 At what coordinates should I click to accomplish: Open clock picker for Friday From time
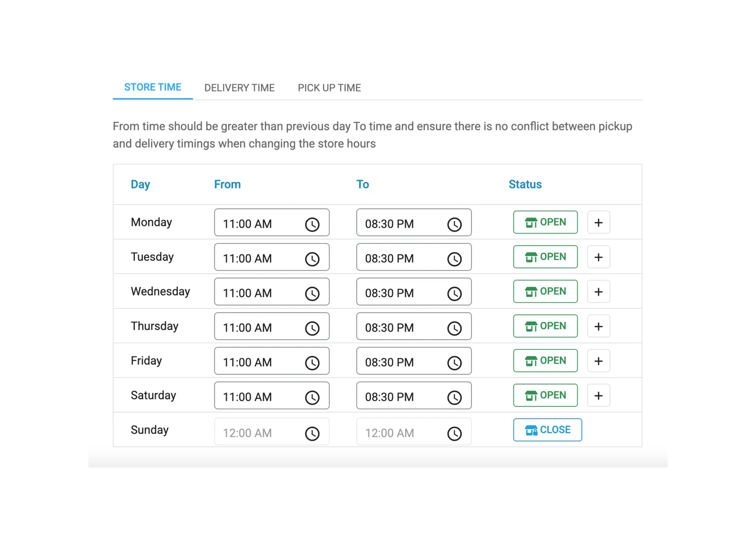312,363
